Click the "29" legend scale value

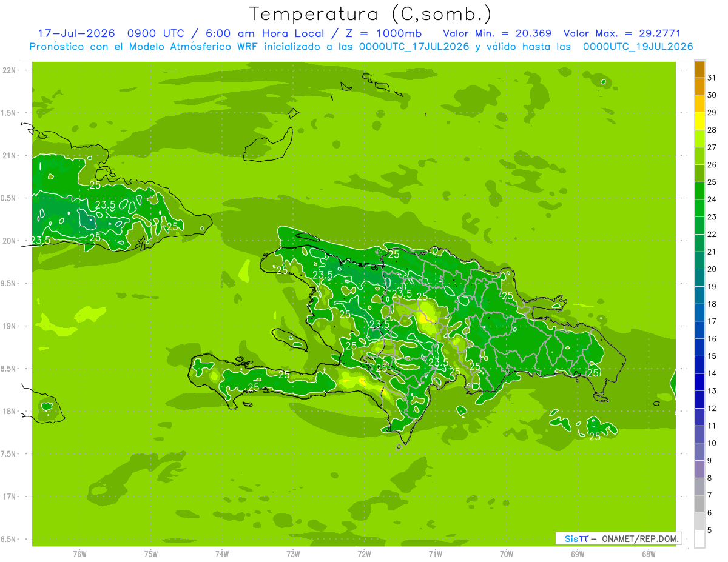(x=712, y=113)
